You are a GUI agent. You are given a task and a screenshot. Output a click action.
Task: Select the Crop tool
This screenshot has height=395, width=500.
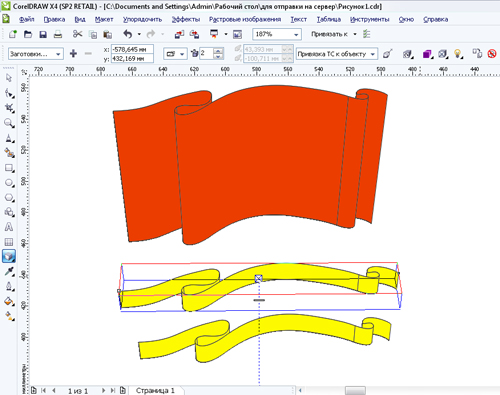coord(9,108)
